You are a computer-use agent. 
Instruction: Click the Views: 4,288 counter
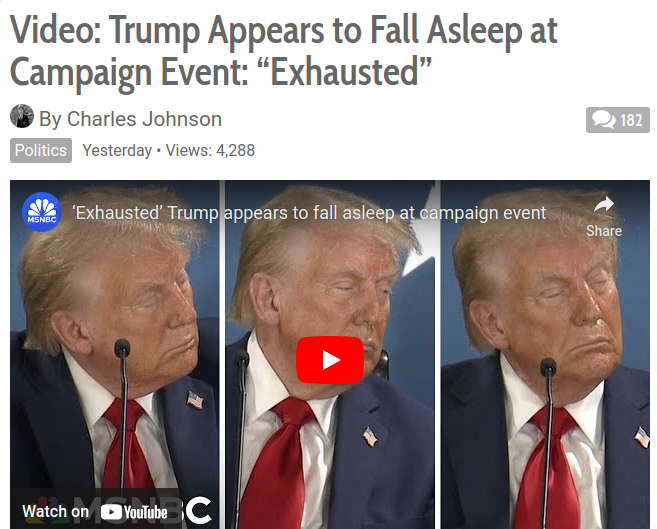click(x=210, y=150)
